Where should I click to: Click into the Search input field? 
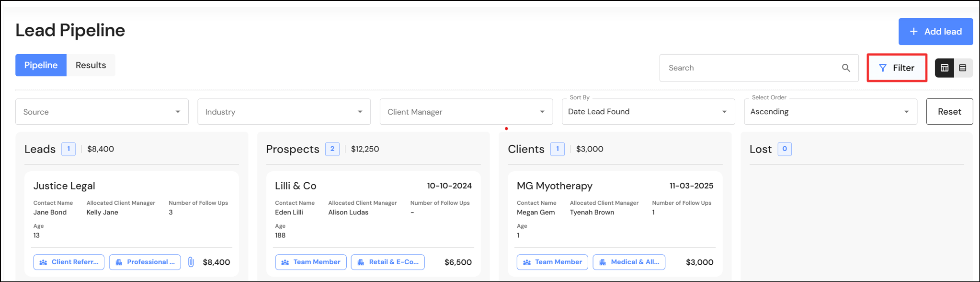750,68
